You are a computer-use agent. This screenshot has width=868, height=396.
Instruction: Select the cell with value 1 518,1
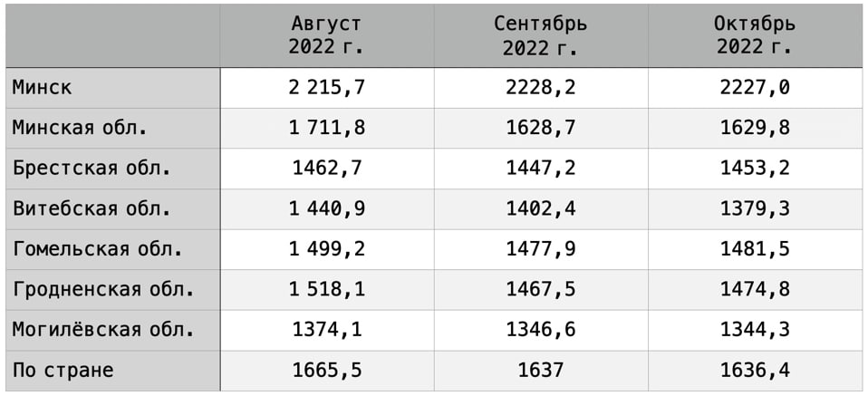click(326, 290)
